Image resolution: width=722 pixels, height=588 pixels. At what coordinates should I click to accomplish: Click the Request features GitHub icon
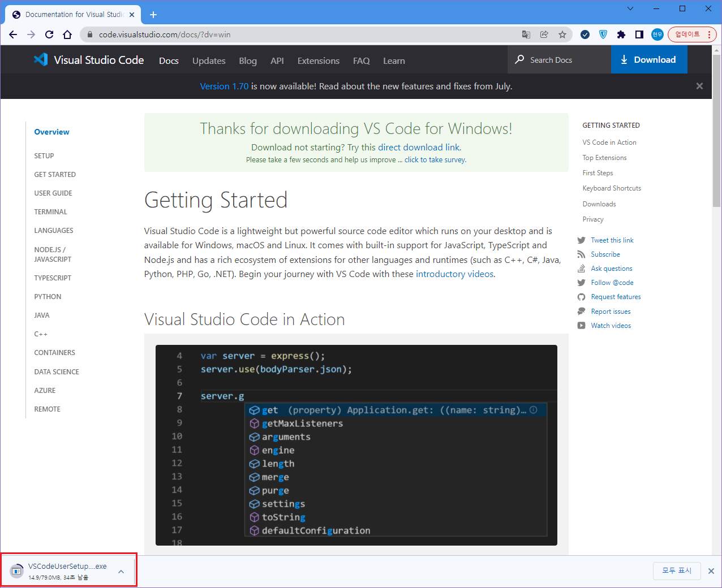tap(581, 297)
